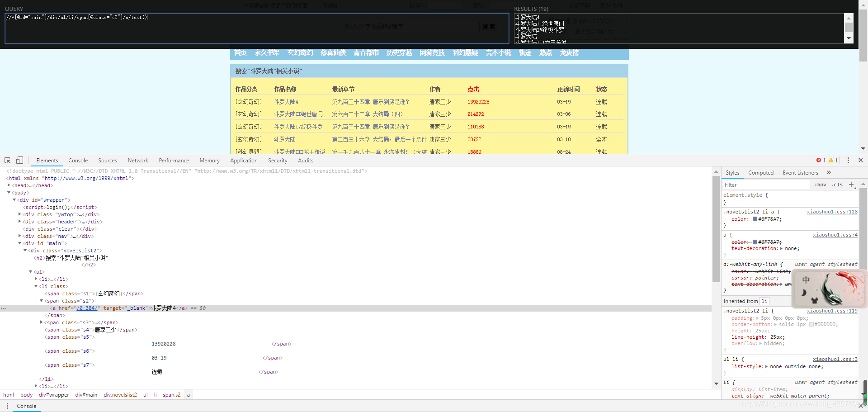Open the Sources tab
This screenshot has width=868, height=412.
[x=108, y=161]
